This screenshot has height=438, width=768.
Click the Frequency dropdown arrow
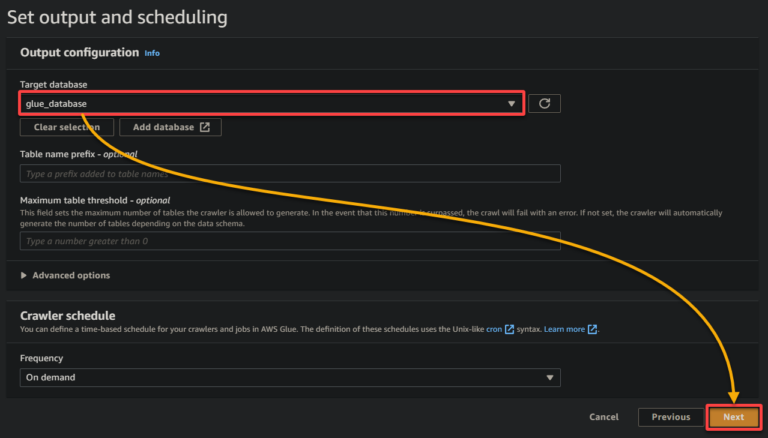pos(549,377)
